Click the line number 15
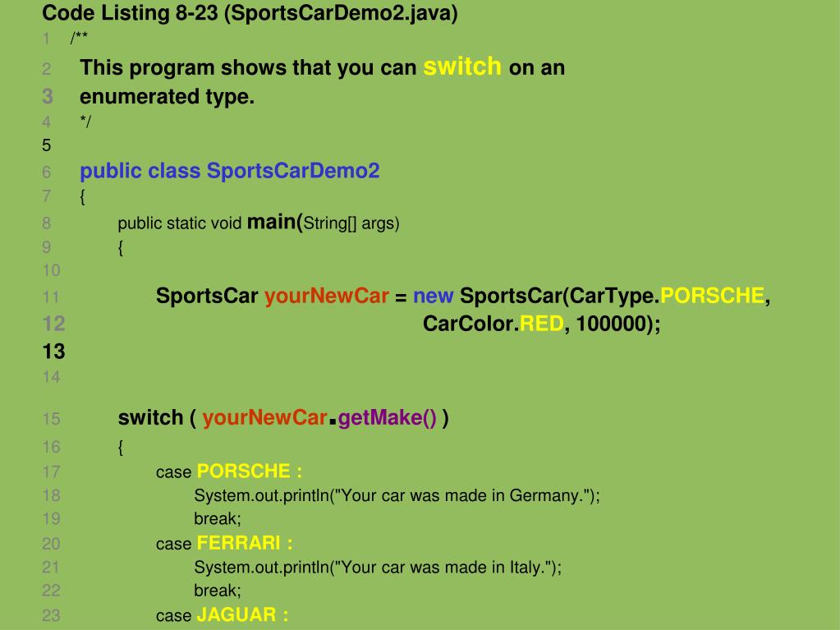This screenshot has height=630, width=840. [x=52, y=418]
